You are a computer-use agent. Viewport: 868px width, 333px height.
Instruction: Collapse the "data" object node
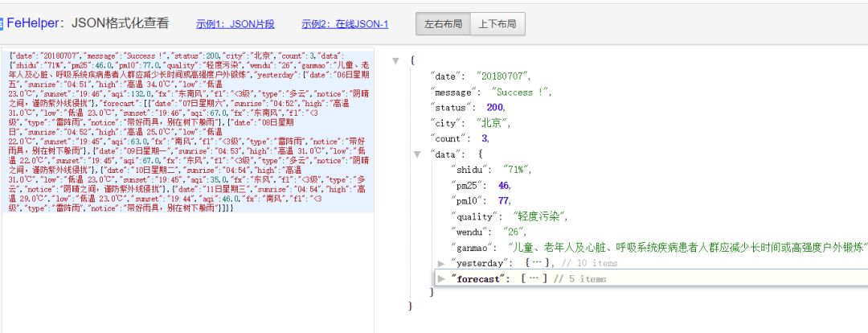pyautogui.click(x=417, y=154)
